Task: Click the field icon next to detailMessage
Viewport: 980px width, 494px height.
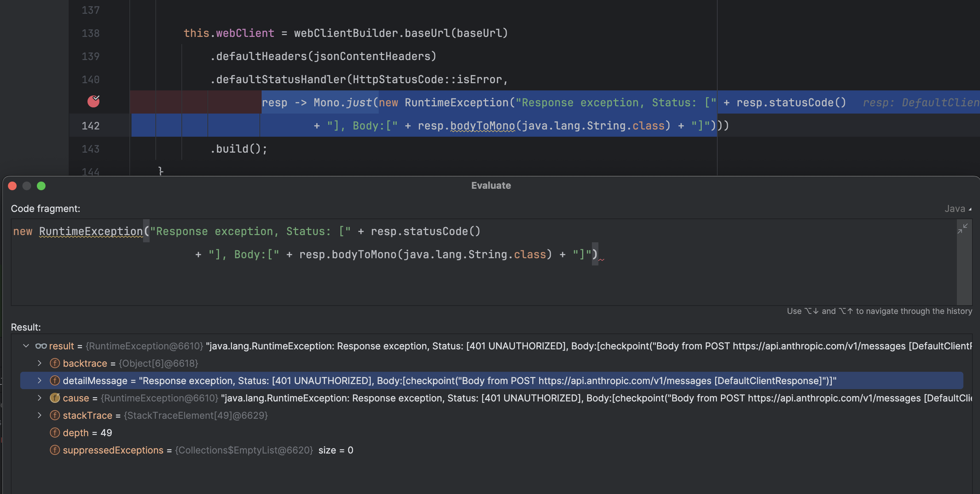Action: 55,380
